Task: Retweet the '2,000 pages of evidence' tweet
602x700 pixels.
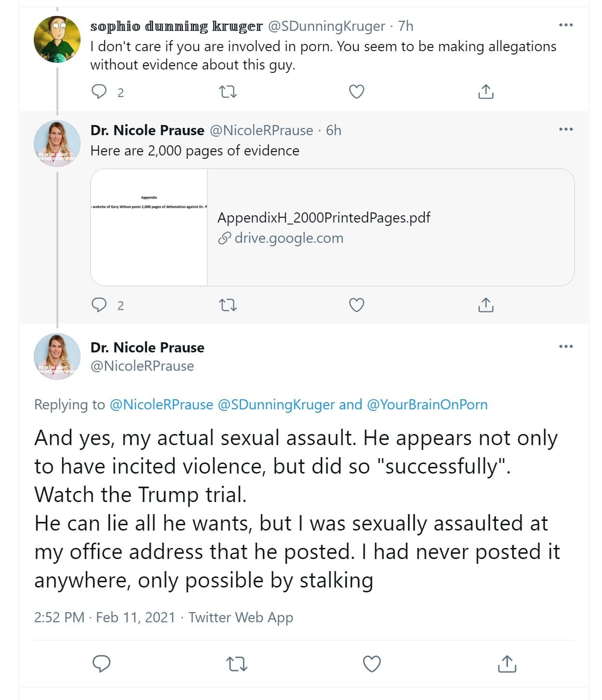Action: (x=228, y=305)
